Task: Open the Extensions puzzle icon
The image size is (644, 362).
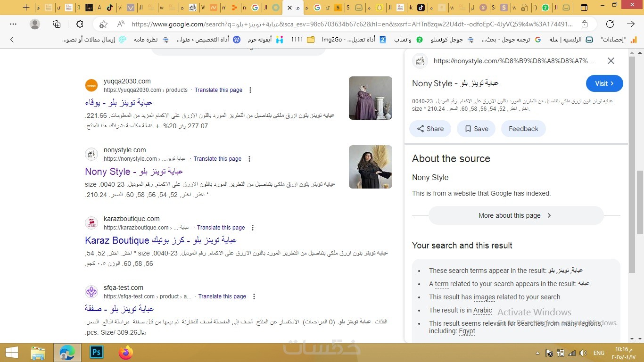Action: click(x=80, y=24)
